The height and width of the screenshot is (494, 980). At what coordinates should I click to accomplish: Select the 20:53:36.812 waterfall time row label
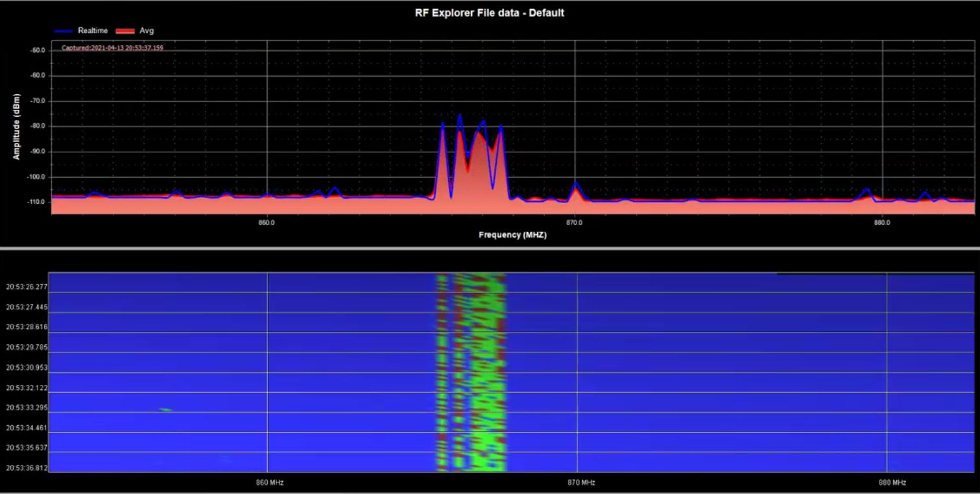(27, 468)
